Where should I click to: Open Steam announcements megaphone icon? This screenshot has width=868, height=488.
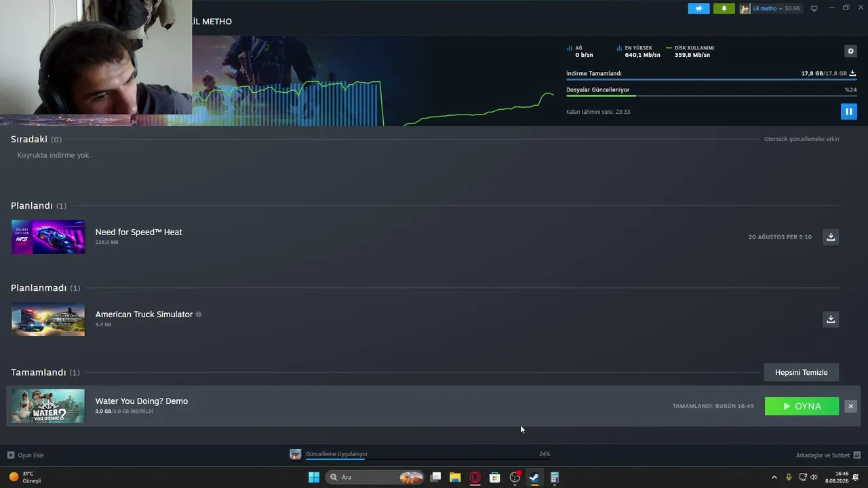[x=698, y=9]
